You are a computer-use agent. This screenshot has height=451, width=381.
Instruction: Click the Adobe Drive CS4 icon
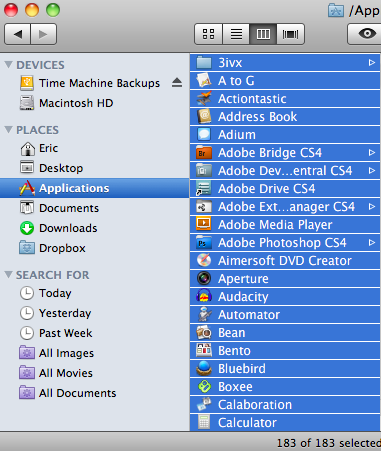click(x=204, y=188)
